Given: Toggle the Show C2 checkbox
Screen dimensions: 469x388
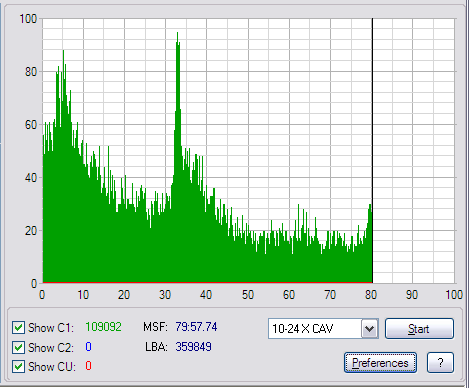Looking at the screenshot, I should (18, 347).
